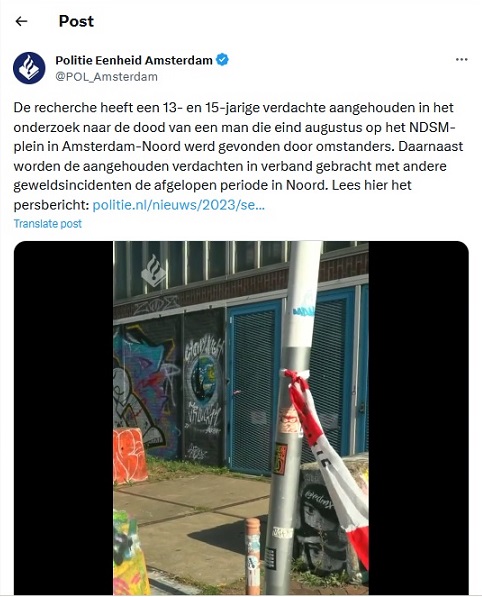This screenshot has height=597, width=482.
Task: Click the left black letterbox of the video
Action: (64, 418)
